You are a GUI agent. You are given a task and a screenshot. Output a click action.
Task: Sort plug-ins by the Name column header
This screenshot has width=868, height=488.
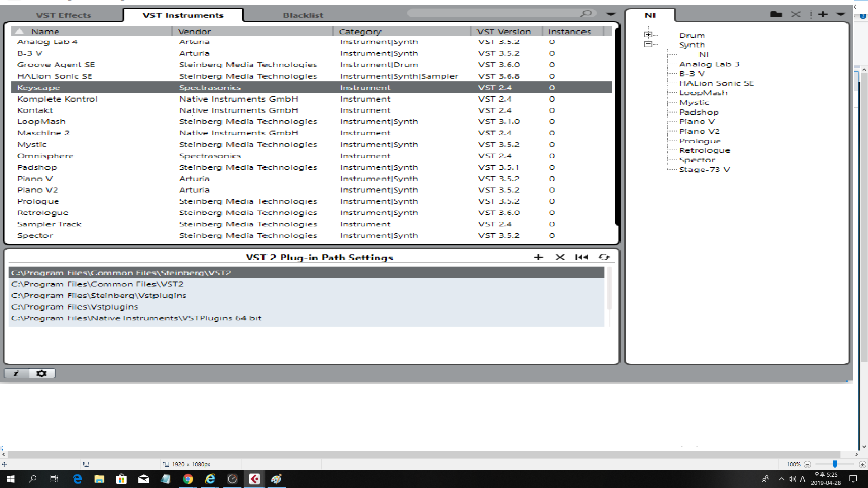tap(92, 32)
